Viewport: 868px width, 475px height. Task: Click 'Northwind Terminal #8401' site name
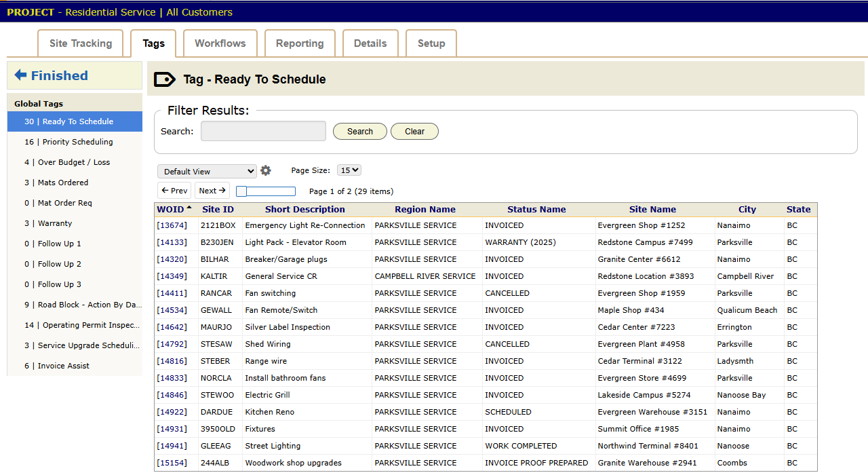click(x=648, y=446)
